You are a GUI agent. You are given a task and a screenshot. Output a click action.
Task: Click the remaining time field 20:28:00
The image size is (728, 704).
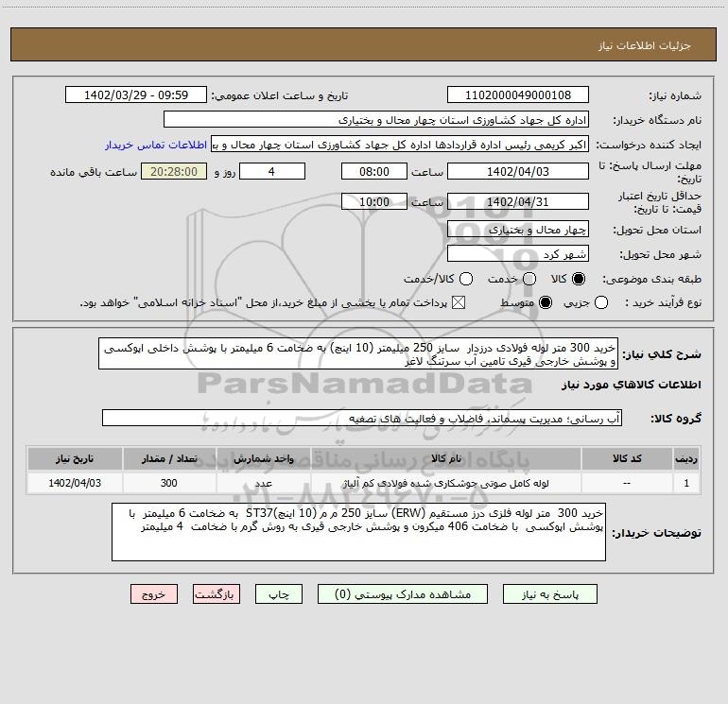point(174,172)
